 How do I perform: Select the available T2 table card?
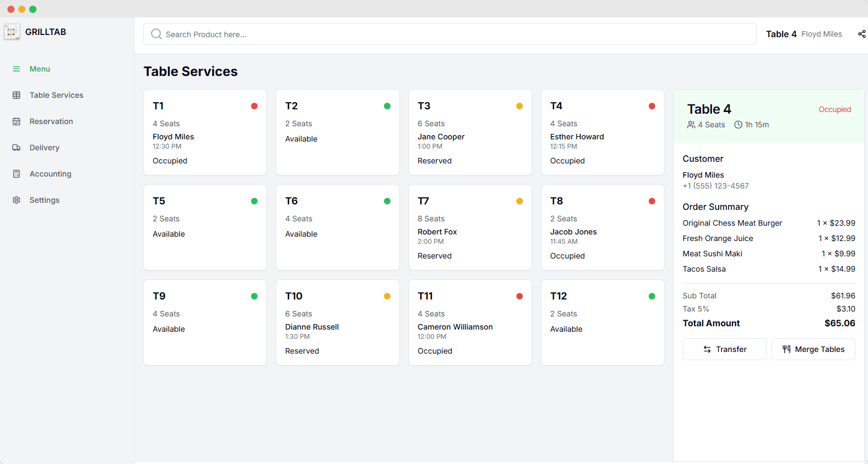(337, 132)
